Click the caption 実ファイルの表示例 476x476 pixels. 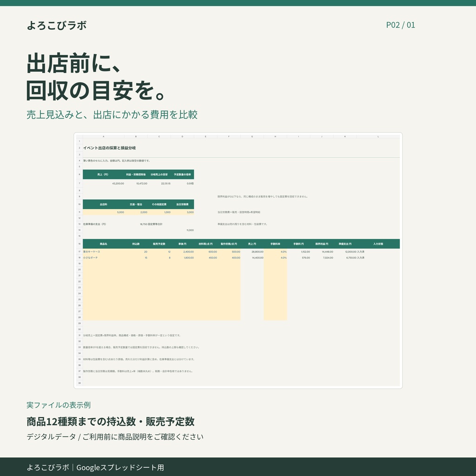(59, 405)
